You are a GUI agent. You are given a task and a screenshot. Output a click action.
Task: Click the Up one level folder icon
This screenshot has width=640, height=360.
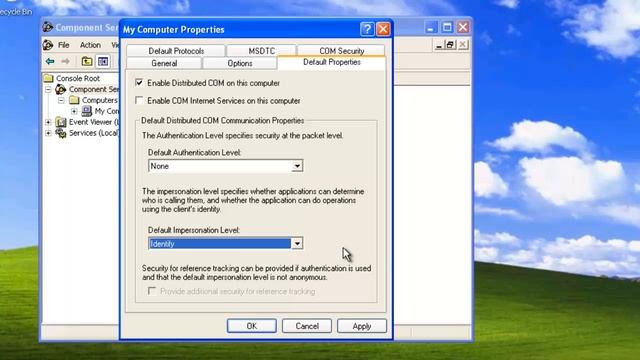coord(87,62)
